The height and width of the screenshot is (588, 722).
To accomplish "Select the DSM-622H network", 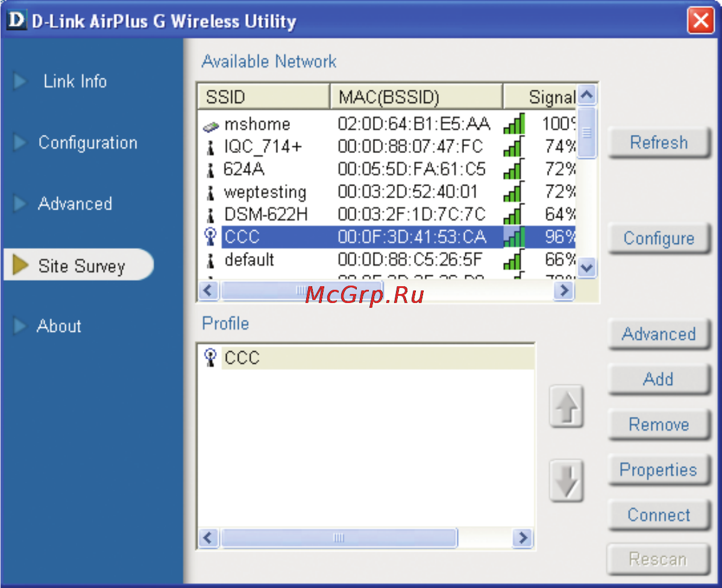I will click(387, 214).
